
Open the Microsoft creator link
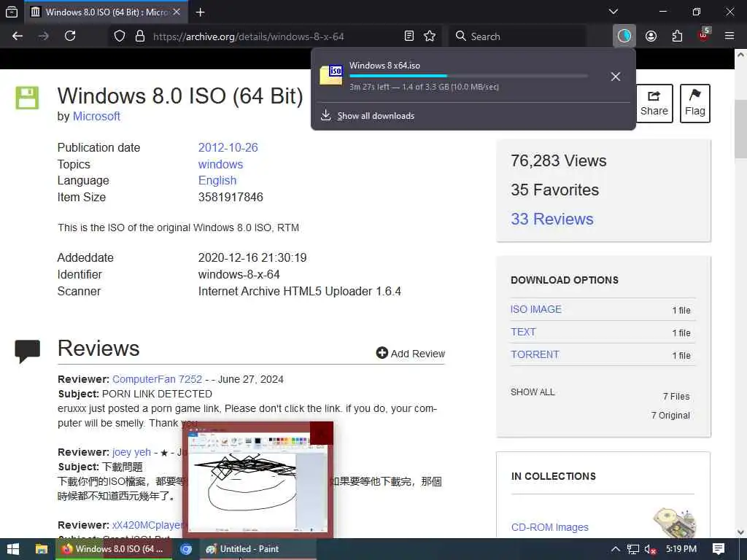pos(96,116)
